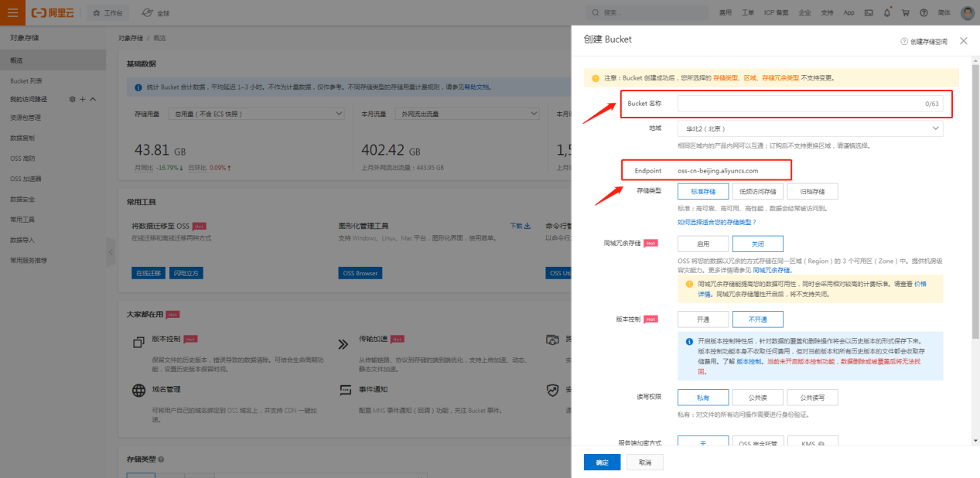The width and height of the screenshot is (980, 478).
Task: Open the 全球 global region selector
Action: [155, 13]
